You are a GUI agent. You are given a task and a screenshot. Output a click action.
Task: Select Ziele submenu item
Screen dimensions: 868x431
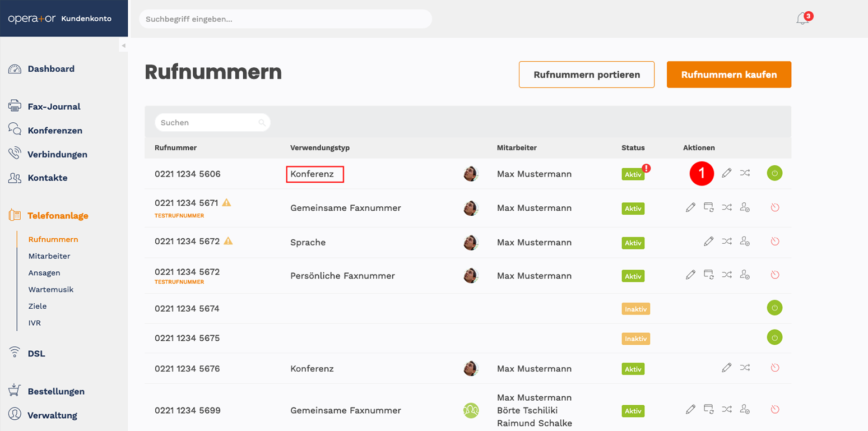(x=38, y=306)
